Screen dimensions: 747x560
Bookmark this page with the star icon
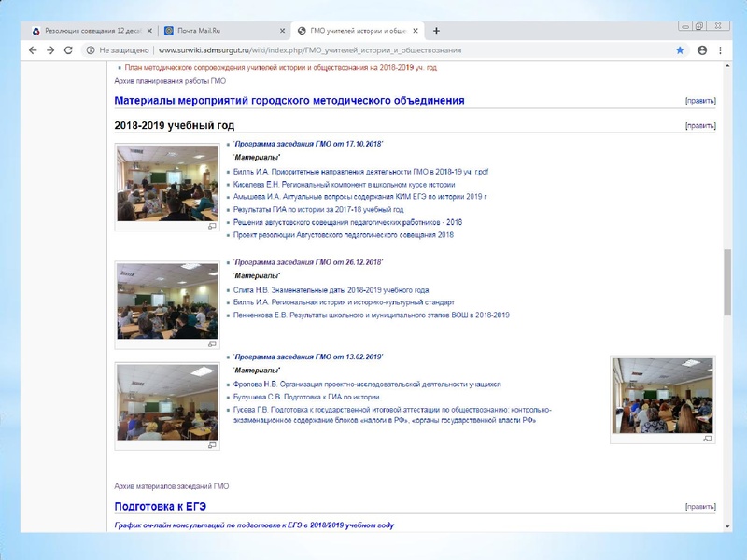pyautogui.click(x=680, y=50)
